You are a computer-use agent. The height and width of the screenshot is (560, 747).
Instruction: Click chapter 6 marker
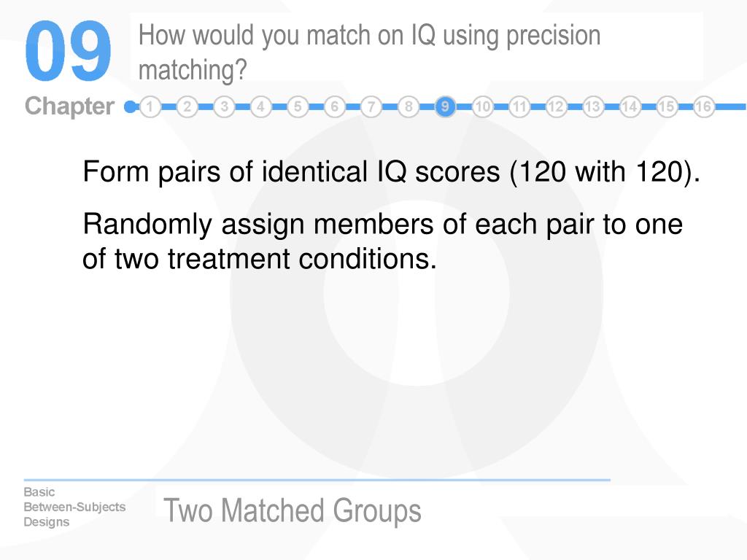pos(334,106)
